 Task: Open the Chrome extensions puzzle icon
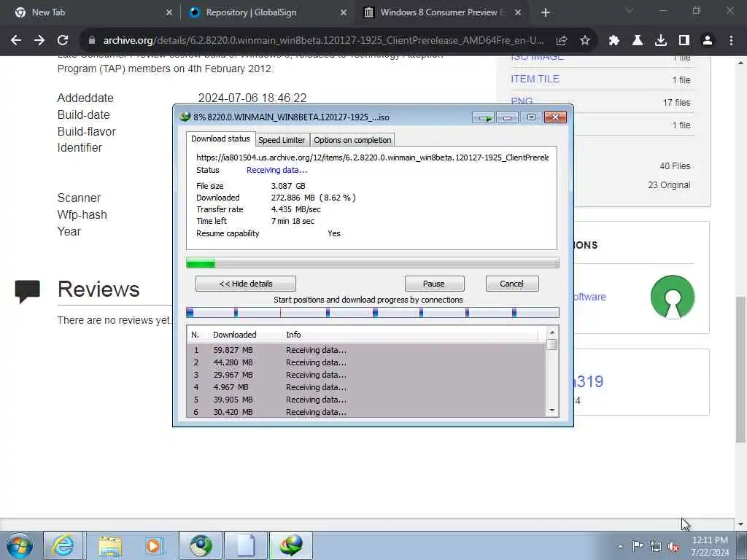point(614,41)
